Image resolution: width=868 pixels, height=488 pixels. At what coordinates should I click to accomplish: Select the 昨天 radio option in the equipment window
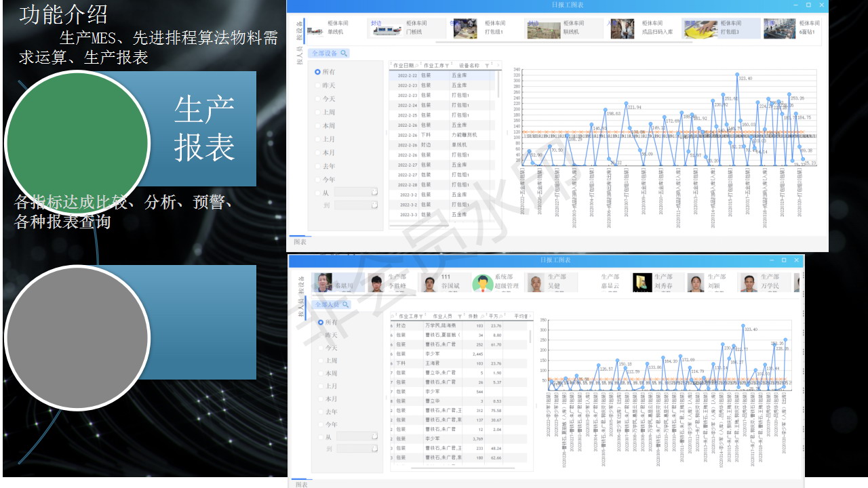[x=317, y=85]
